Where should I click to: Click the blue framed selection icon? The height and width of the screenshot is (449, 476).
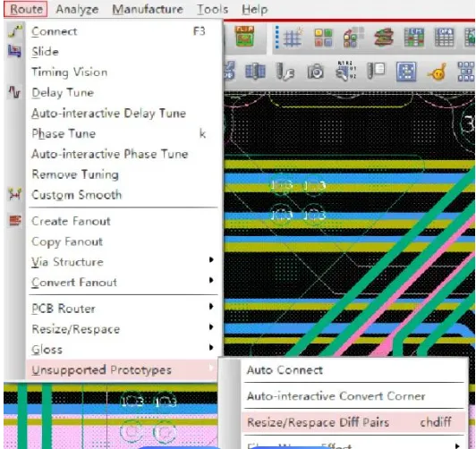tap(406, 72)
